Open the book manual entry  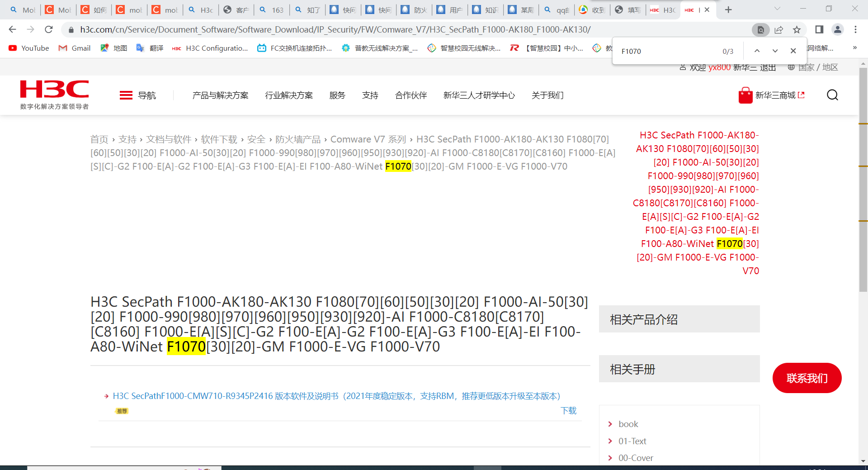pos(628,424)
